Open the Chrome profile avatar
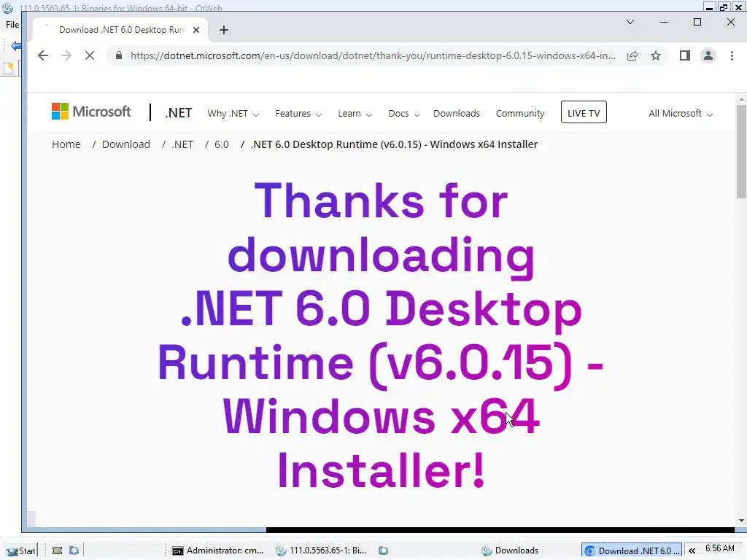This screenshot has width=747, height=560. click(x=708, y=55)
